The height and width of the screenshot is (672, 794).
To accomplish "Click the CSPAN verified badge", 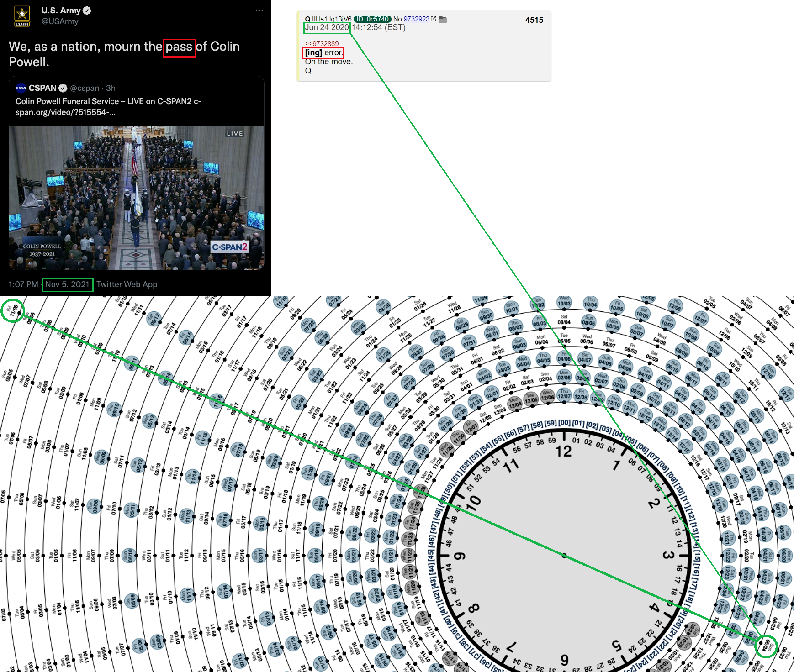I will [63, 88].
